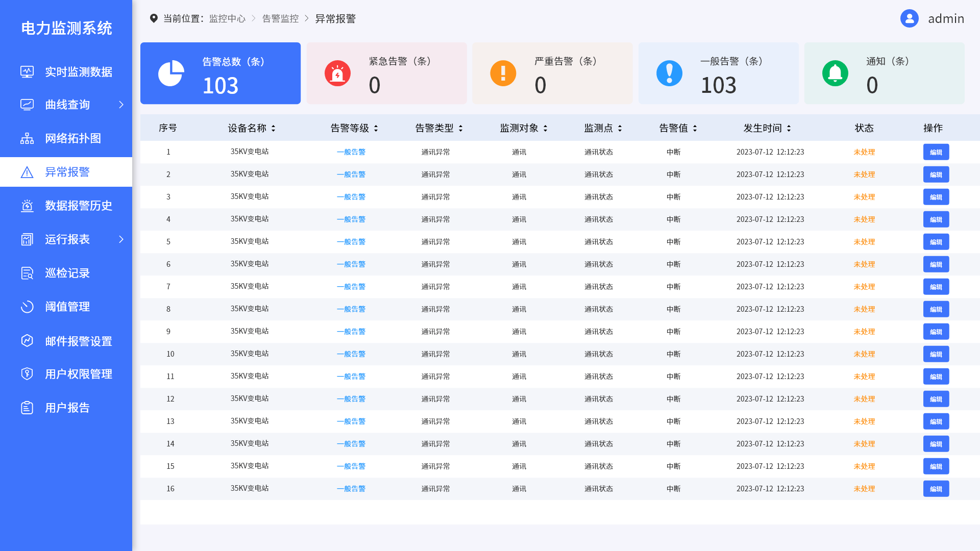980x551 pixels.
Task: Click the red siren urgent alarm icon
Action: (337, 73)
